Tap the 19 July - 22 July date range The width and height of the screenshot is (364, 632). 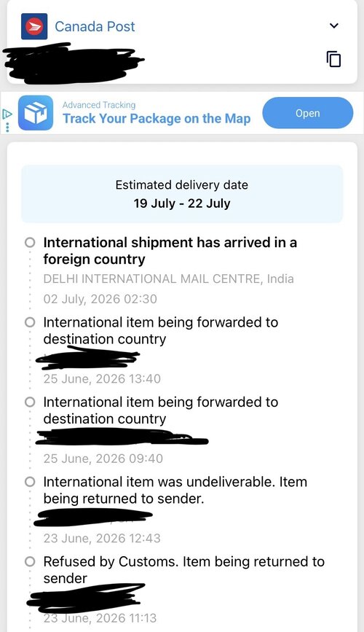tap(182, 203)
